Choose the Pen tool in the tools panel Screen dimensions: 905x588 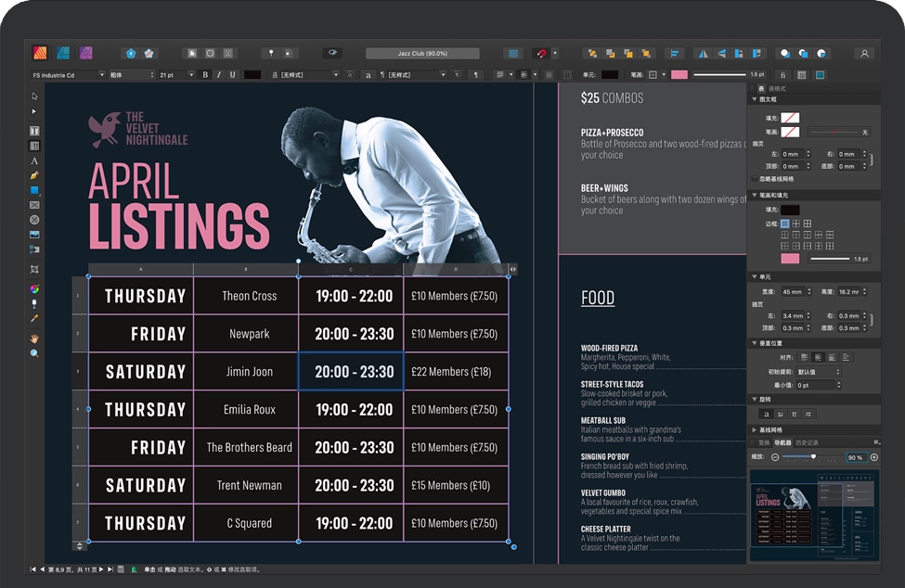(x=34, y=175)
